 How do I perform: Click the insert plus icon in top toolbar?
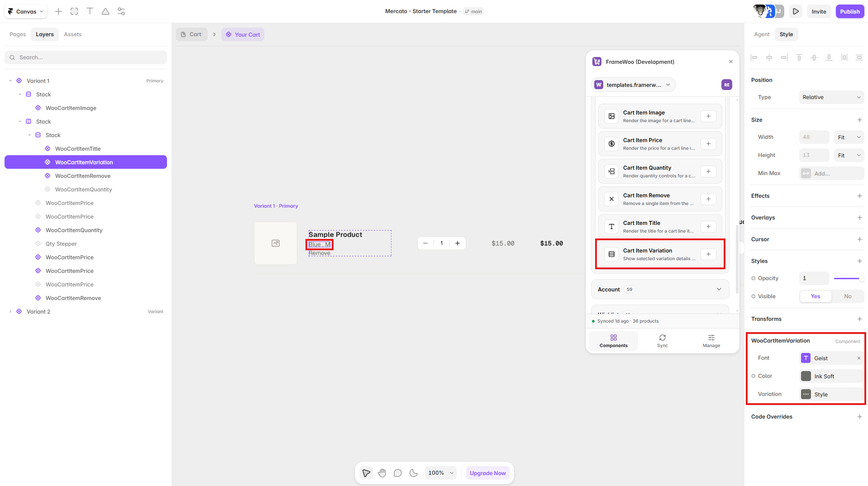click(58, 11)
